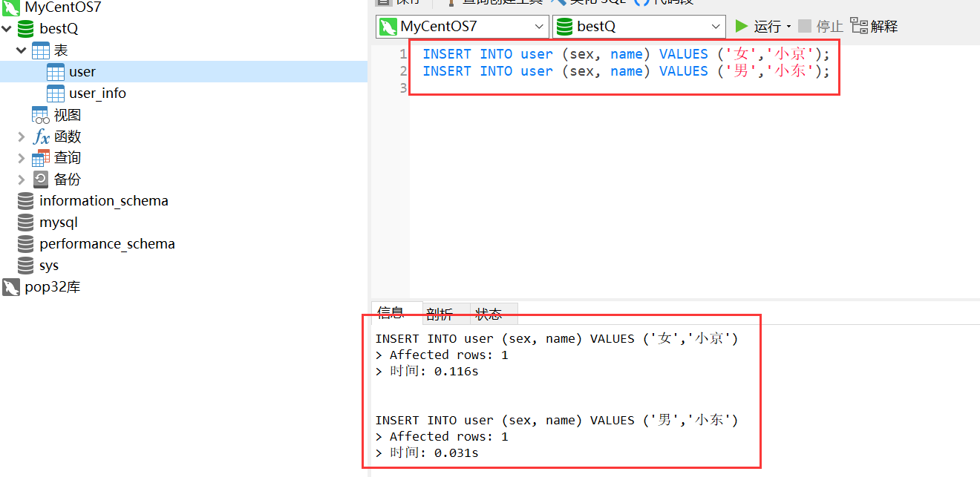The image size is (980, 477).
Task: Click the first INSERT statement with '小京'
Action: click(x=626, y=54)
